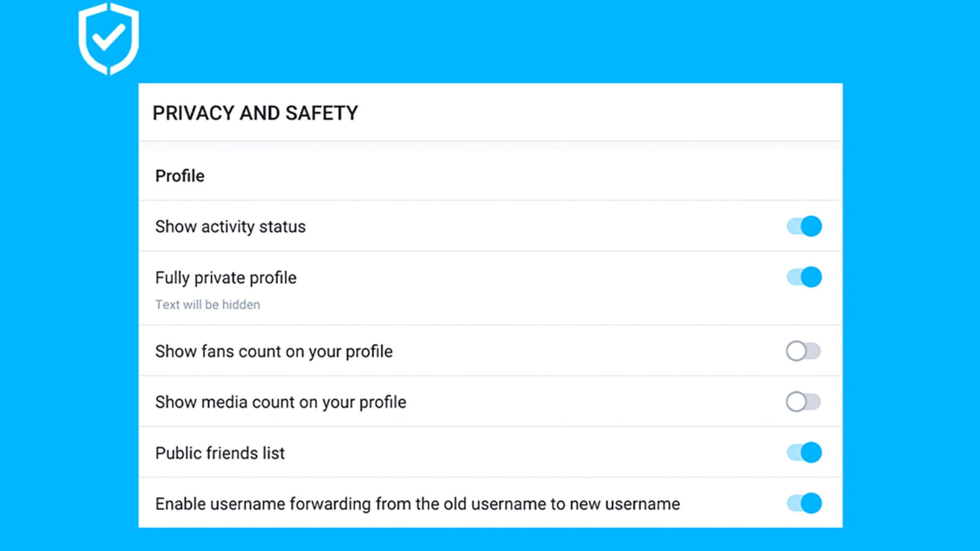Click the "Show media count on your profile" text
The height and width of the screenshot is (551, 980).
280,402
